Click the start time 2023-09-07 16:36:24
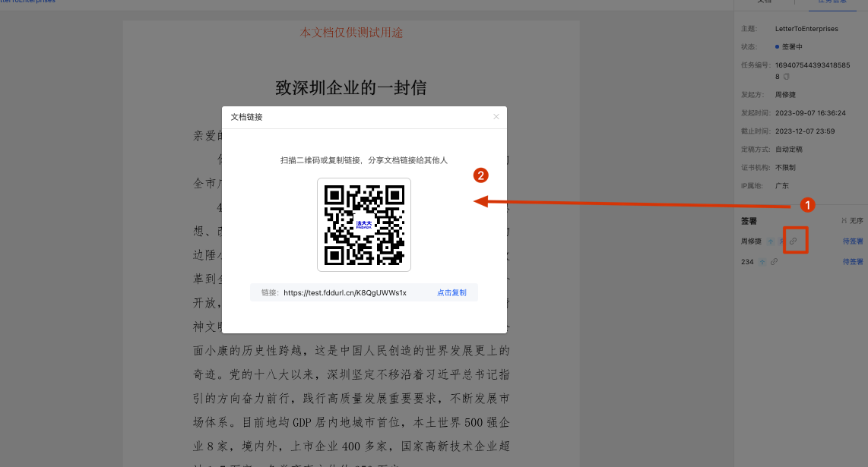 tap(810, 113)
